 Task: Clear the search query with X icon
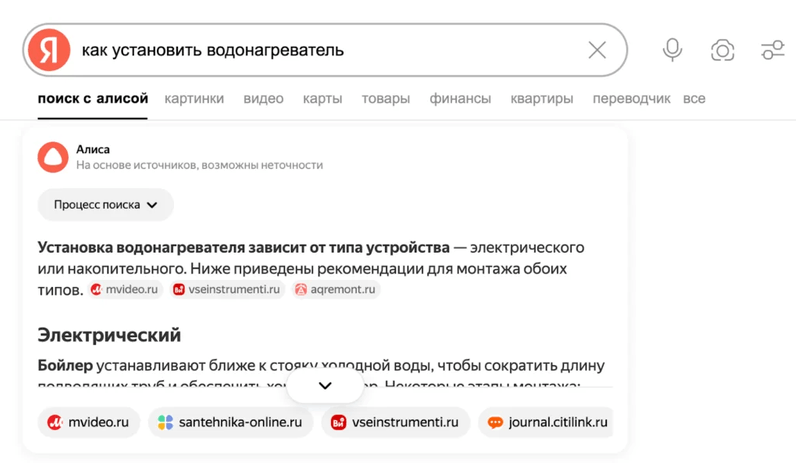click(x=597, y=50)
